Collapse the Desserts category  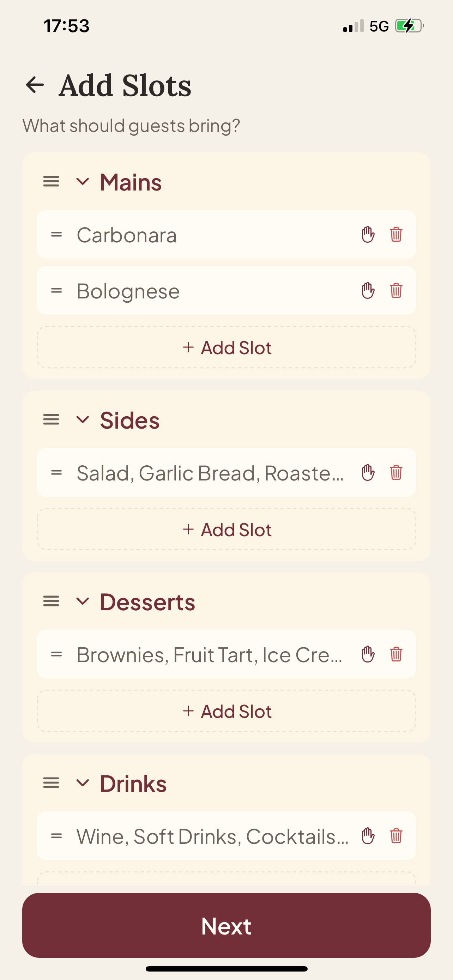(x=83, y=601)
